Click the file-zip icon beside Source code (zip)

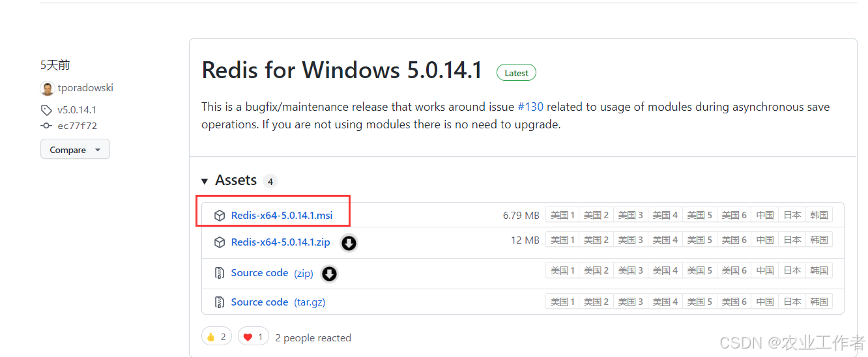220,273
